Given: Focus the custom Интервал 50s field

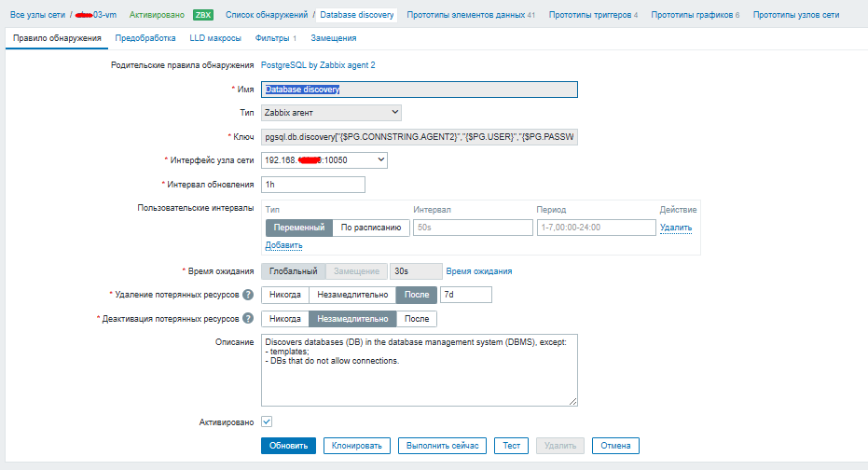Looking at the screenshot, I should pos(473,228).
